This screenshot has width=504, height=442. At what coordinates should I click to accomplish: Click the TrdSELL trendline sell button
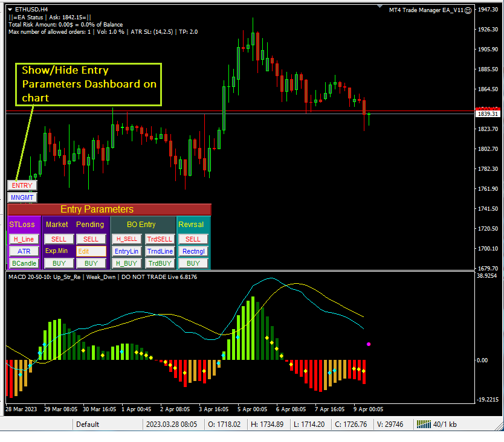pos(160,239)
